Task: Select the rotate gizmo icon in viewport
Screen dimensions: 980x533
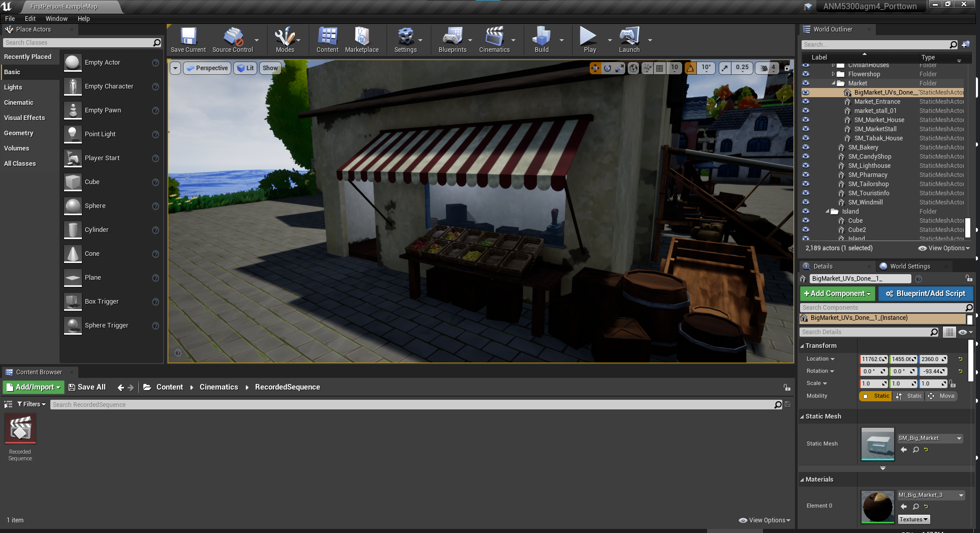Action: click(x=607, y=68)
